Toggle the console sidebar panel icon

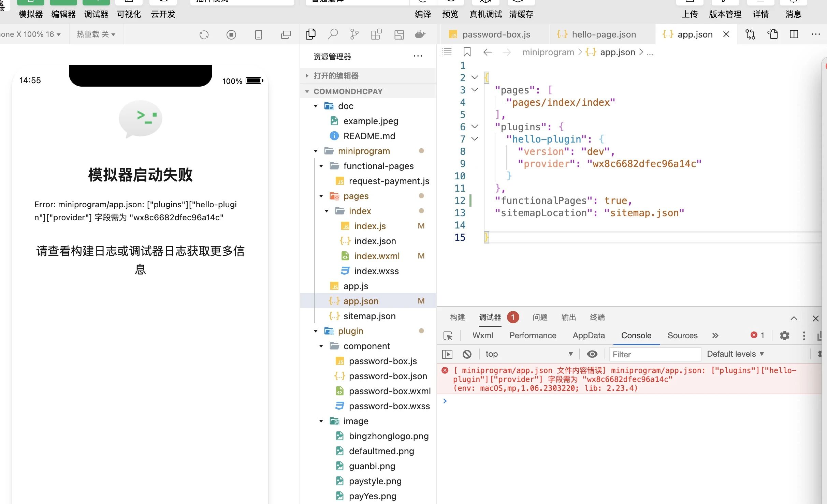pos(447,354)
